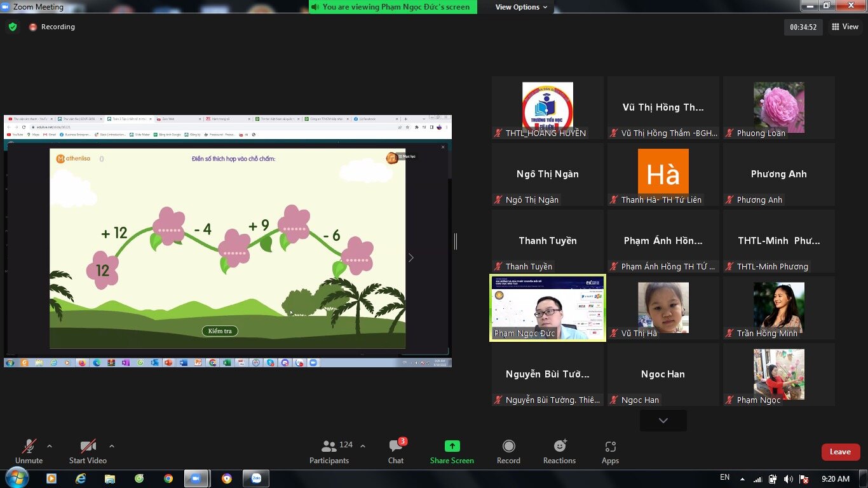868x488 pixels.
Task: Leave the meeting
Action: 840,452
